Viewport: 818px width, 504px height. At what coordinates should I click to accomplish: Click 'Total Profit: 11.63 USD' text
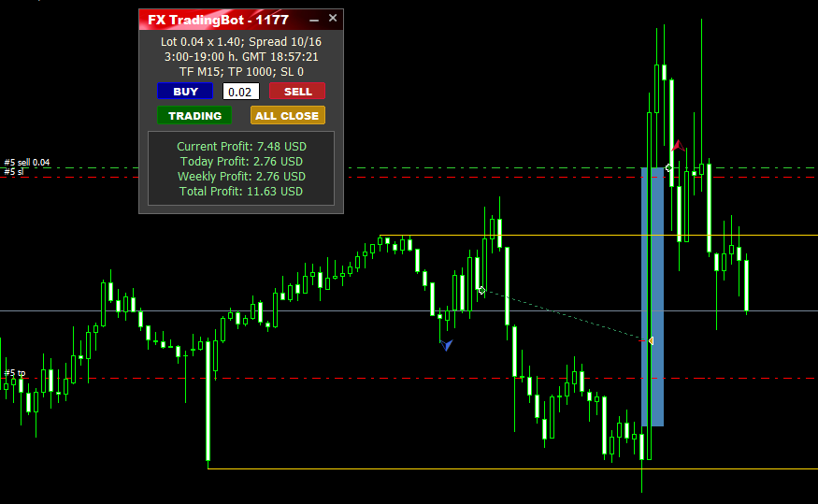click(x=241, y=192)
